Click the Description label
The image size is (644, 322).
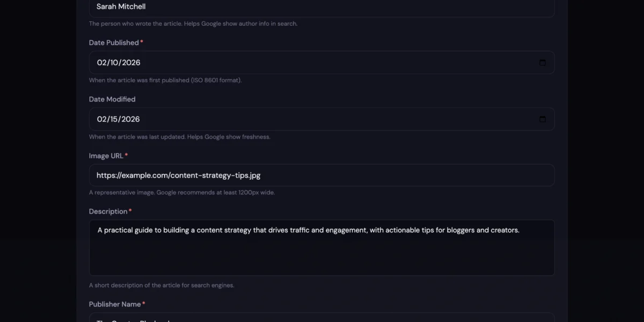[108, 211]
